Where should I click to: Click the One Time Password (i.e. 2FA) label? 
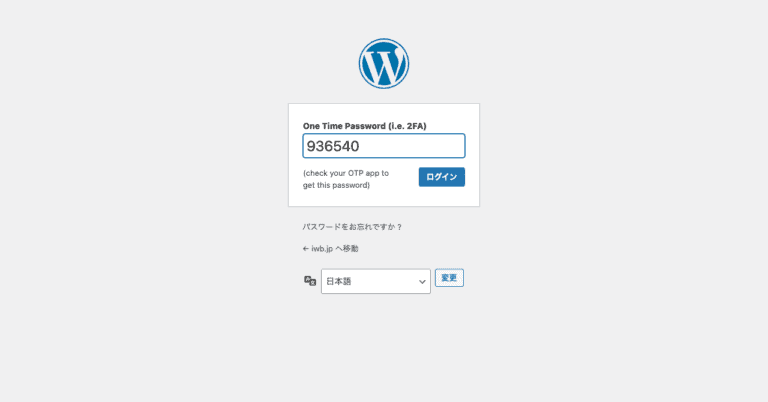click(364, 126)
